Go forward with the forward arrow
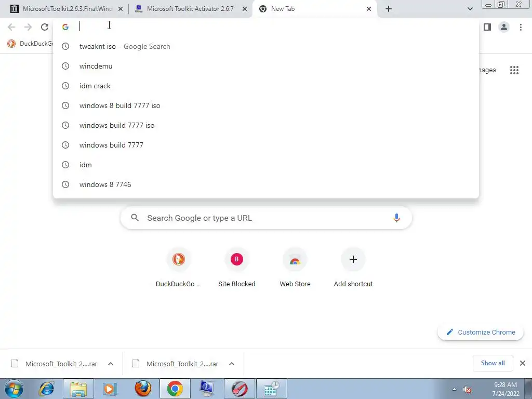 tap(28, 27)
